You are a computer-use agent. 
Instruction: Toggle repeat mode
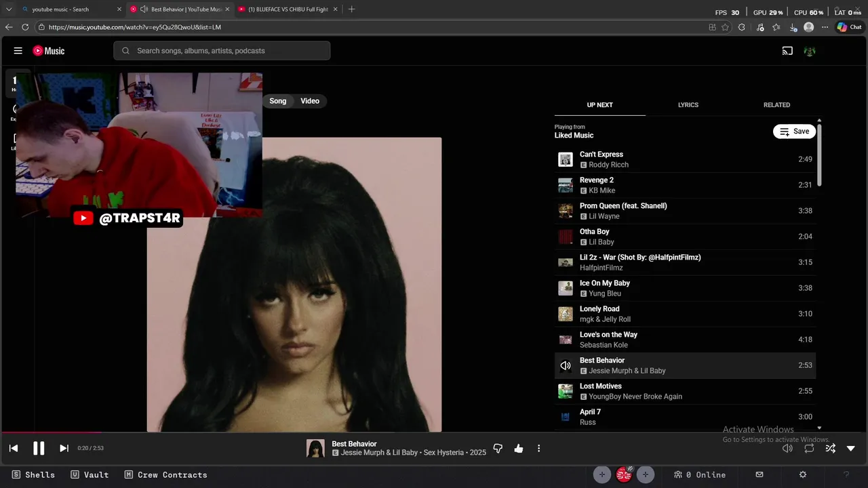(x=809, y=448)
